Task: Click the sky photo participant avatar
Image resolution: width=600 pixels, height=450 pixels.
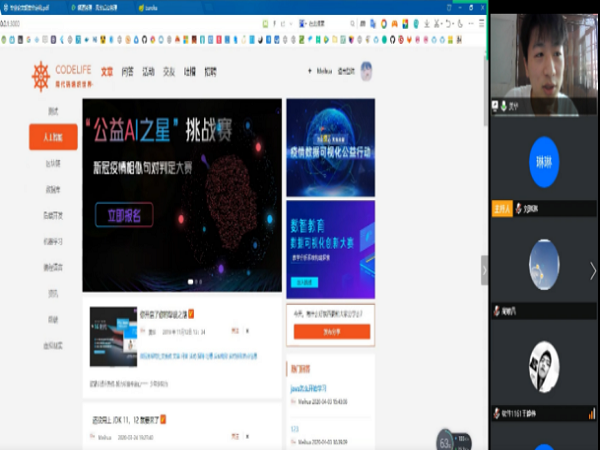Action: [543, 260]
